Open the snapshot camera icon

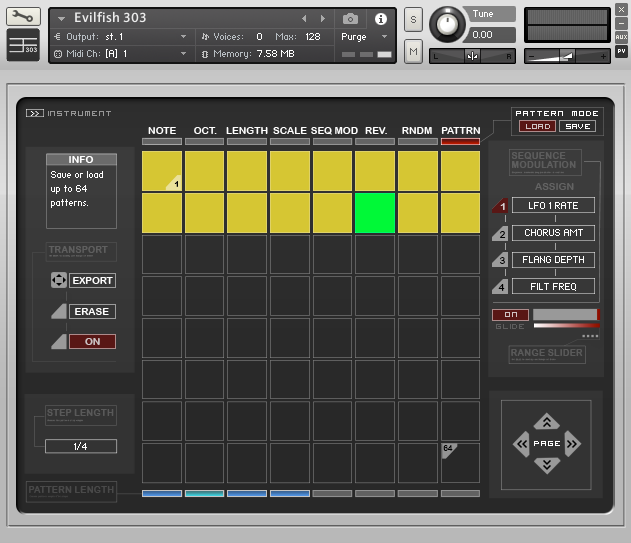coord(350,19)
